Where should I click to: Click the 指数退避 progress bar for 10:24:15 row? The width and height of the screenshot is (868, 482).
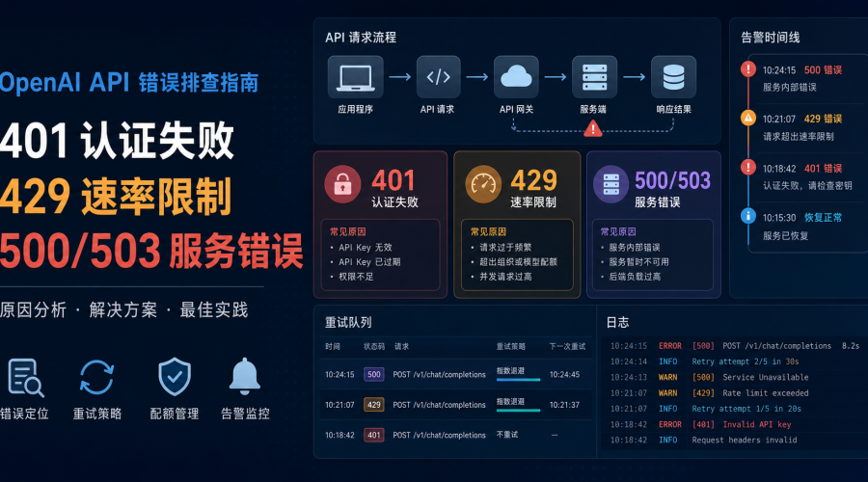pyautogui.click(x=518, y=380)
